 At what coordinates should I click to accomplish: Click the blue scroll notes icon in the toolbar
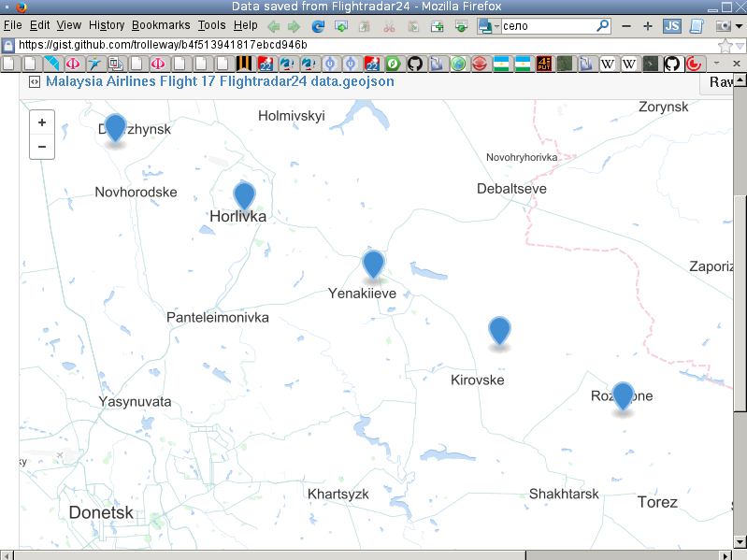(697, 26)
